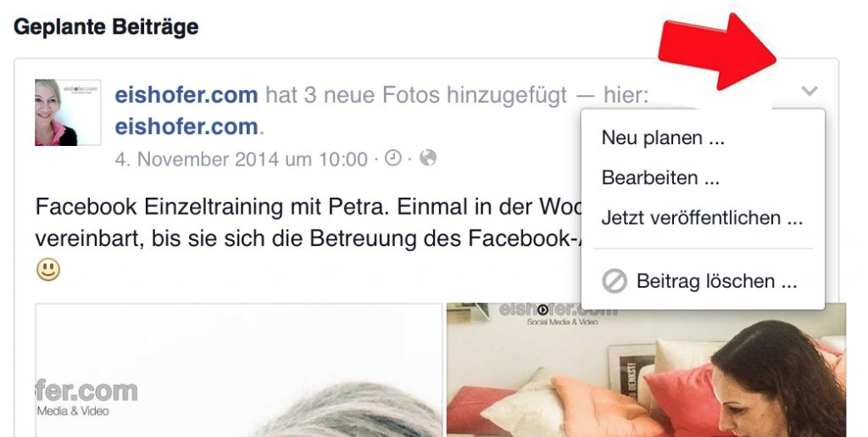Open the eishofer.com profile picture

pyautogui.click(x=68, y=113)
